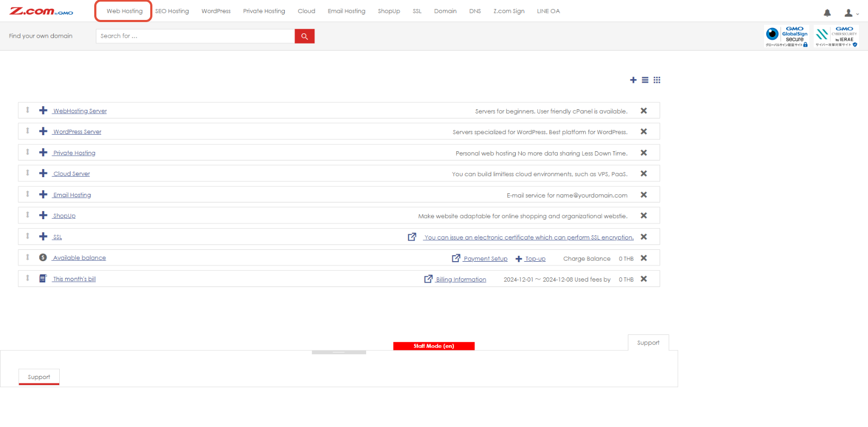Expand the WordPress Server row plus
This screenshot has width=868, height=427.
click(44, 131)
